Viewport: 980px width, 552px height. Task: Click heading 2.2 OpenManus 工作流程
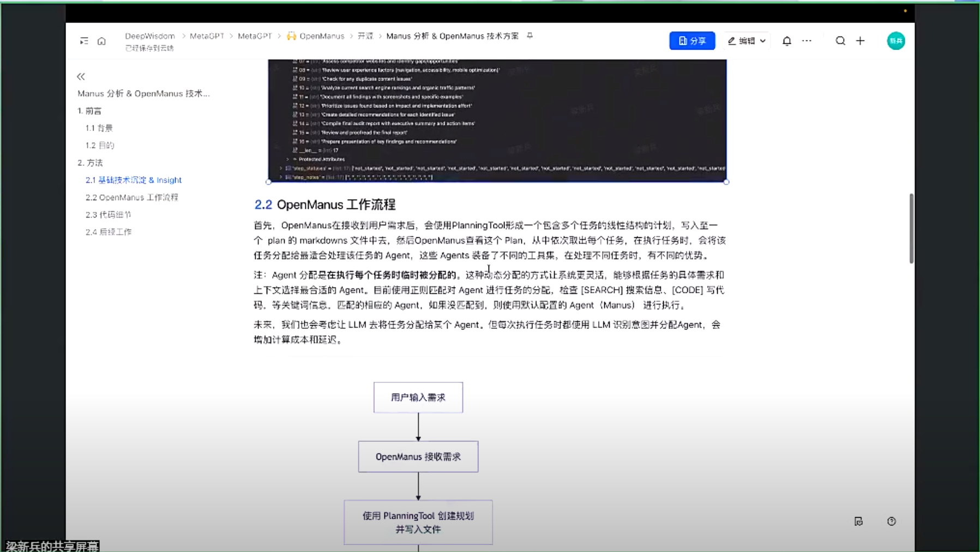(x=325, y=205)
